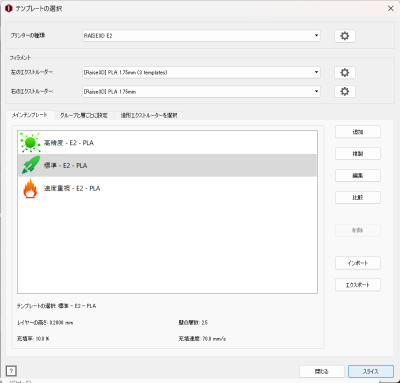Click the 追加 (Add) button
Screen dimensions: 400x383
coord(358,132)
